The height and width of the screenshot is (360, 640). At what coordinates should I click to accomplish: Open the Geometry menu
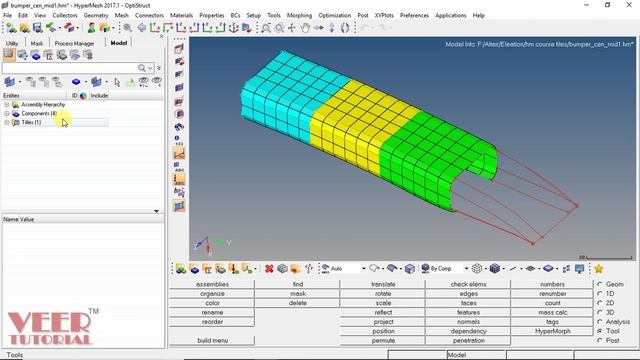click(x=96, y=15)
